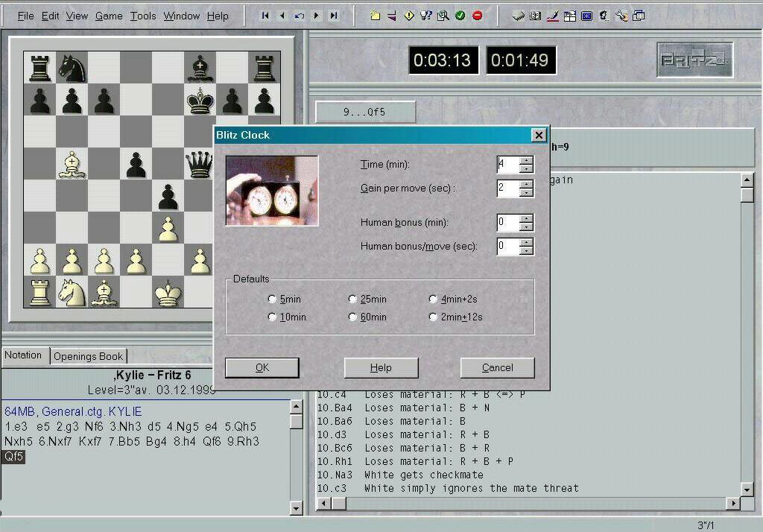
Task: Choose the 60min default time
Action: point(352,317)
